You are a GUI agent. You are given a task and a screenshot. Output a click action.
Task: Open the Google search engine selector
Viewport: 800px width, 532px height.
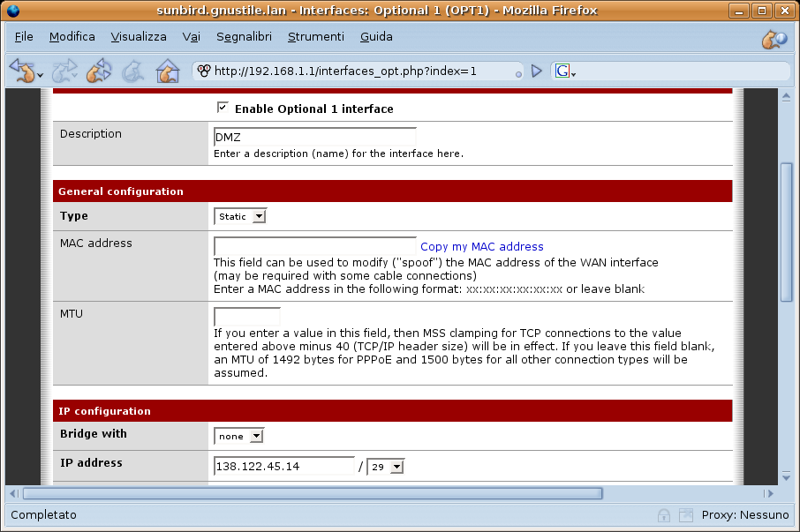pyautogui.click(x=565, y=71)
